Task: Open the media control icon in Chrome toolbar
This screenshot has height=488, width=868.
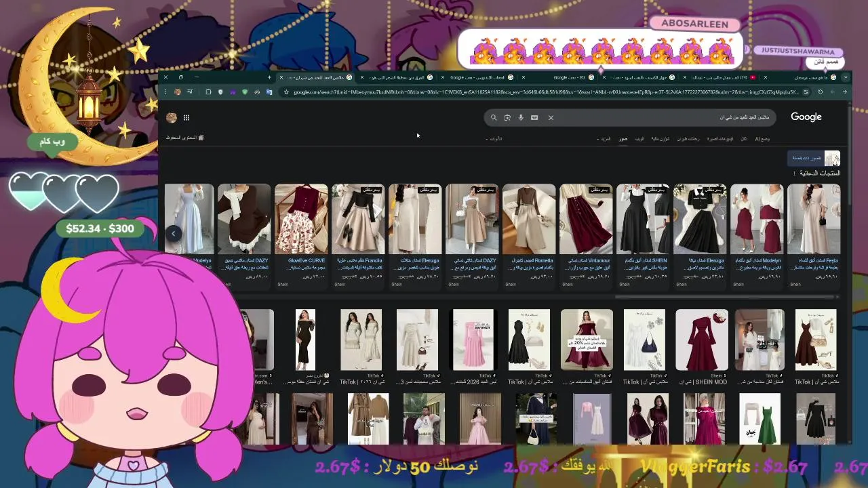Action: 190,91
